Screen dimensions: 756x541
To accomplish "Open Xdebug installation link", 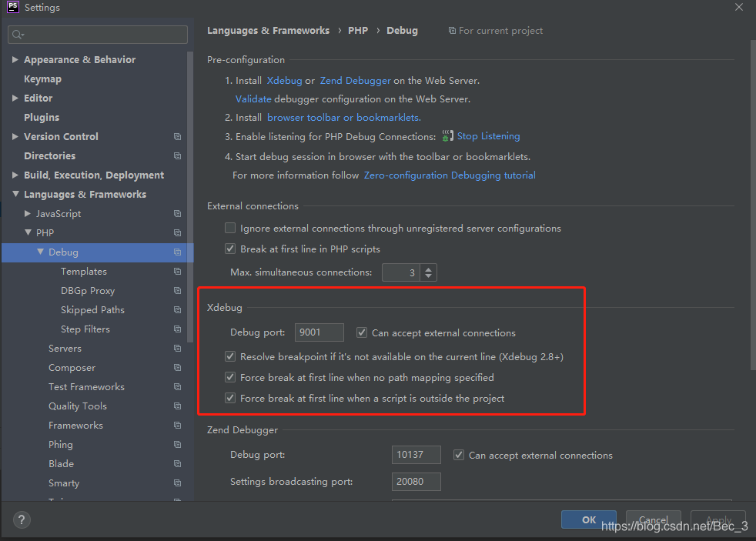I will 285,81.
